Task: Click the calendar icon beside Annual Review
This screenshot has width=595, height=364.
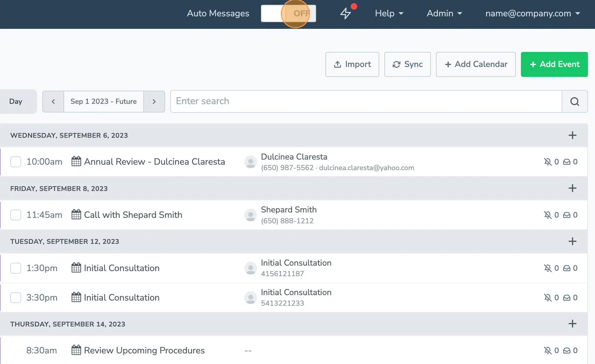Action: [x=76, y=161]
